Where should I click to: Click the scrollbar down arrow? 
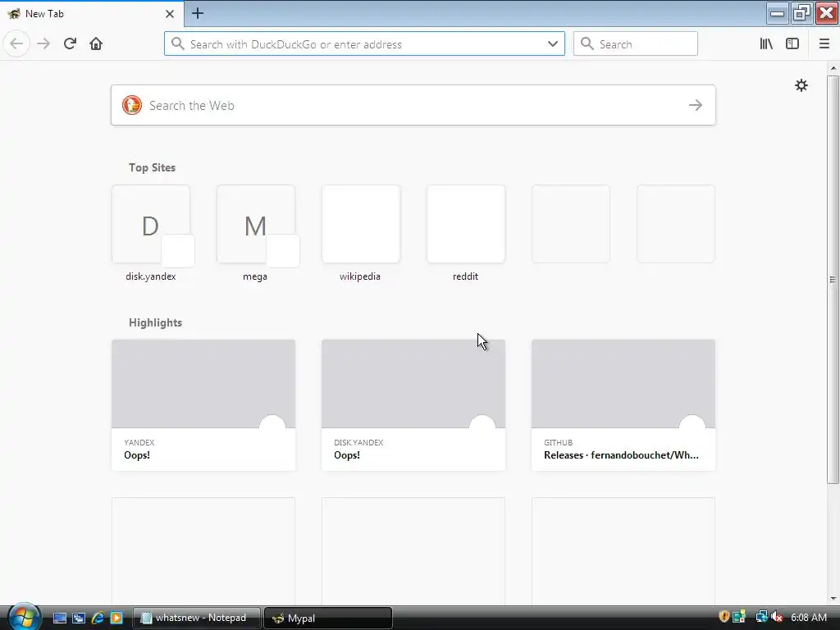tap(833, 598)
